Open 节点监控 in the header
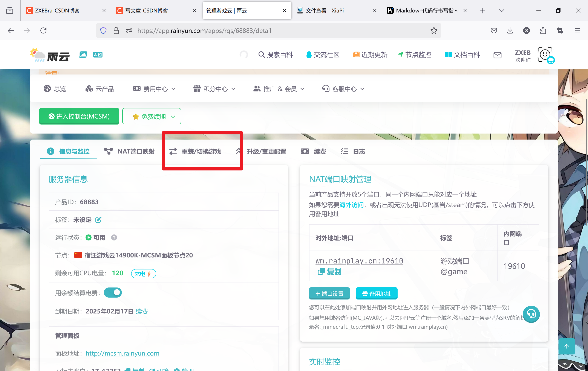 (x=414, y=55)
